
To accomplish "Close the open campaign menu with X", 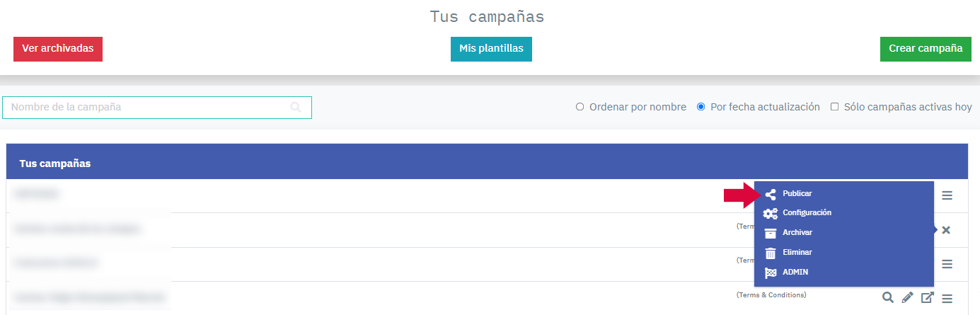I will [x=946, y=230].
